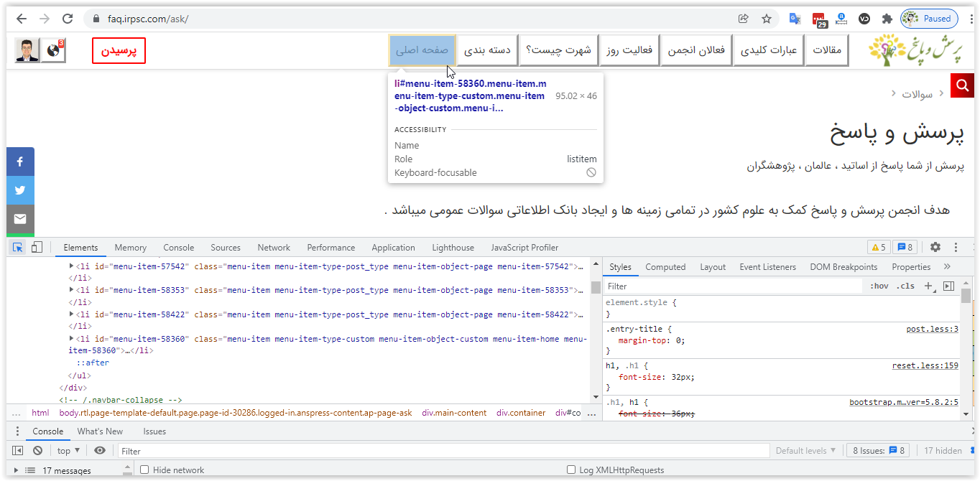Click the red search icon on page
Screen dimensions: 980x481
point(961,87)
